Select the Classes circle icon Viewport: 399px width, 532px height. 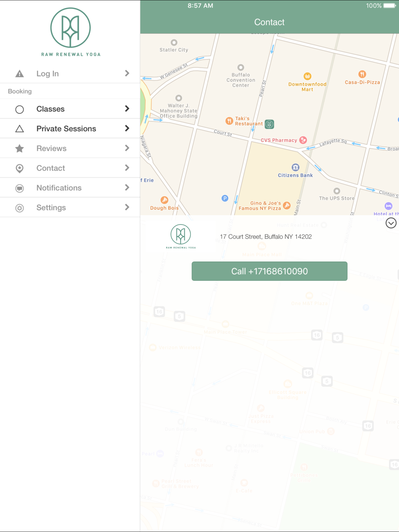tap(20, 109)
